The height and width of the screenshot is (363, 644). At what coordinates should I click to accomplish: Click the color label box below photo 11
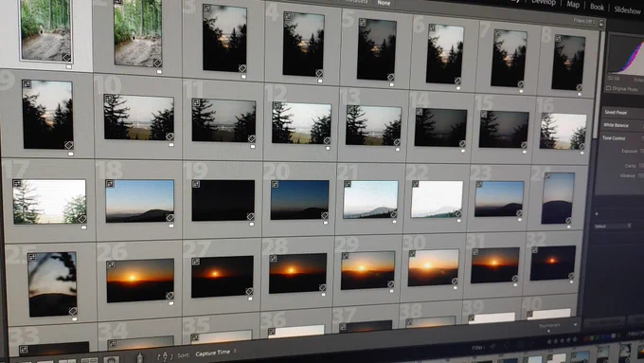253,146
